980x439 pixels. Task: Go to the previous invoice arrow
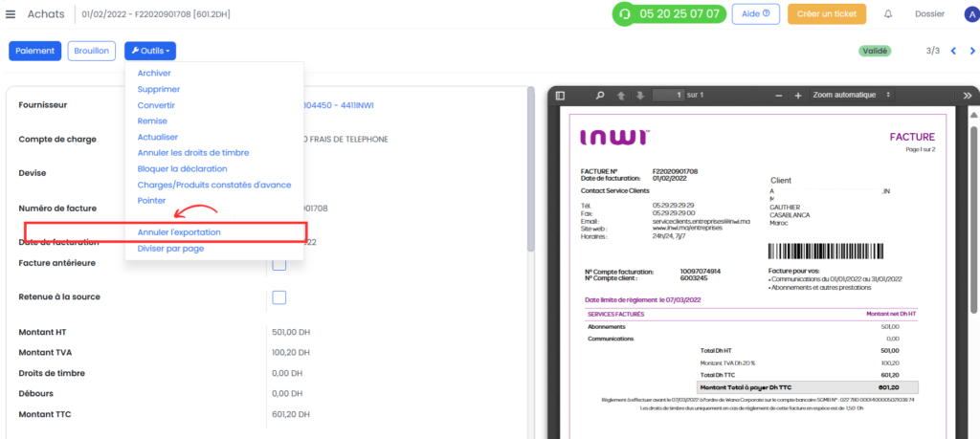click(953, 52)
